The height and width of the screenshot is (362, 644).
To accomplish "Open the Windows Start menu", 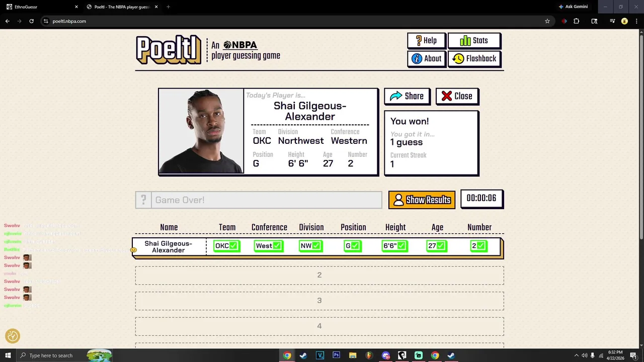I will tap(8, 355).
